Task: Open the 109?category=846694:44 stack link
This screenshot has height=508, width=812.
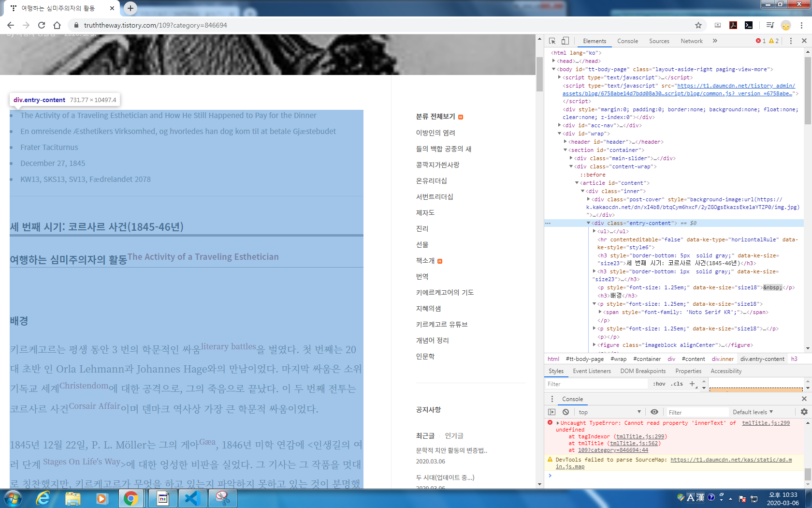Action: 613,450
